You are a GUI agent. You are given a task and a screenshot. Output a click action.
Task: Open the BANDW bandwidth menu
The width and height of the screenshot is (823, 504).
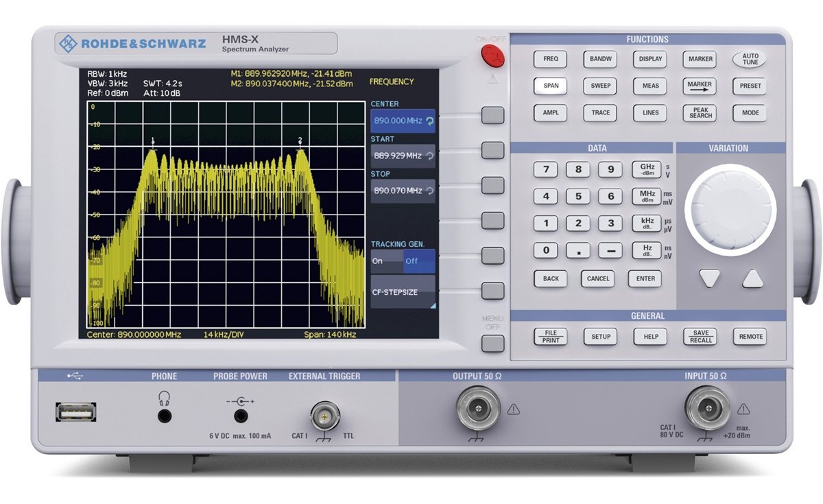(600, 59)
